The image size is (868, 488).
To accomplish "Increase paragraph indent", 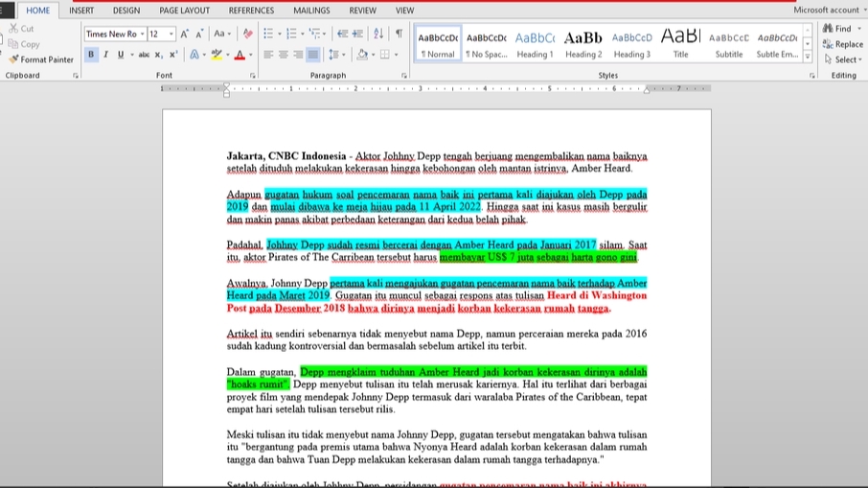I will tap(357, 34).
